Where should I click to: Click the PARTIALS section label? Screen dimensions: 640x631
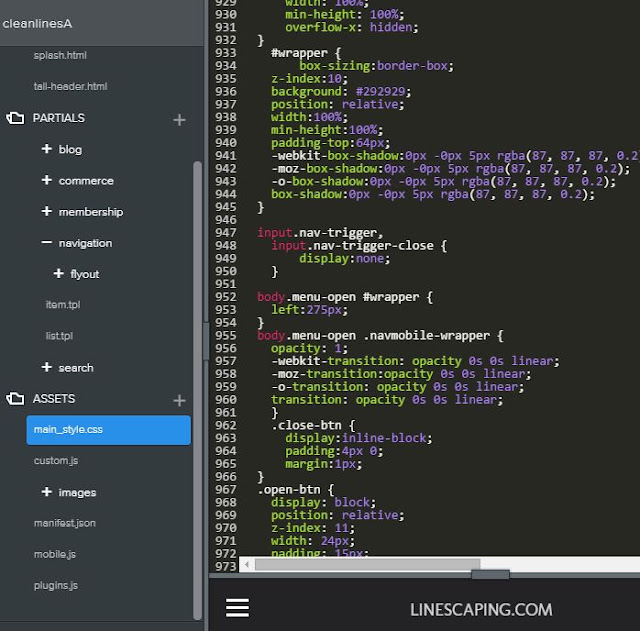59,118
